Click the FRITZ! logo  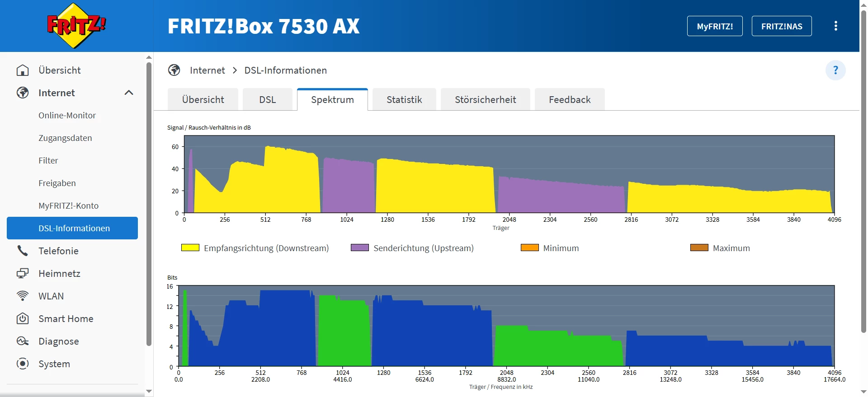(76, 26)
